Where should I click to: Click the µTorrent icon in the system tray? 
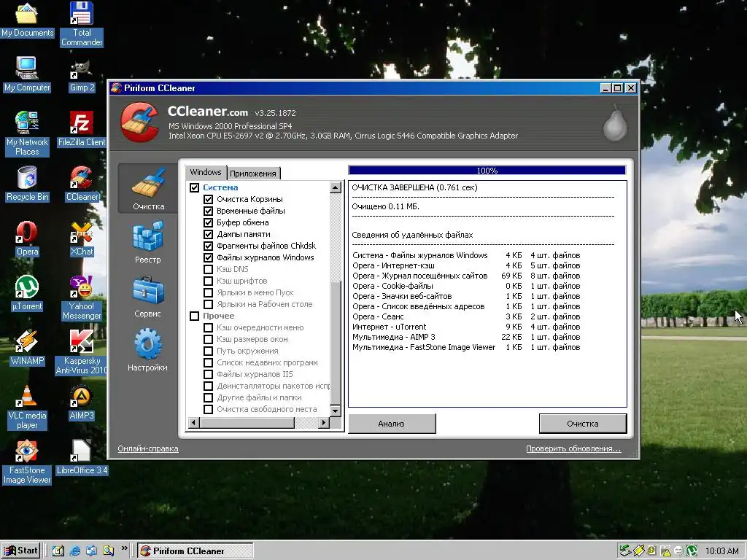coord(692,551)
